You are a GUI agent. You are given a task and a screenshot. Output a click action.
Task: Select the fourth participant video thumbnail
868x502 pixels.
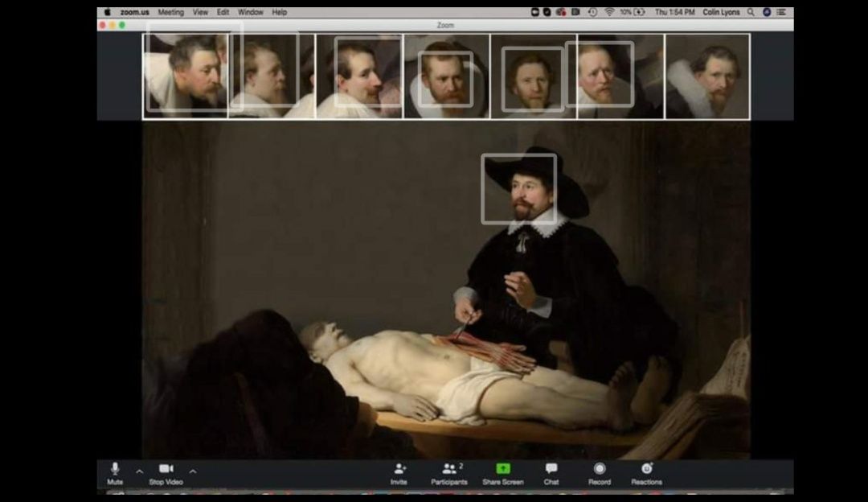tap(447, 76)
